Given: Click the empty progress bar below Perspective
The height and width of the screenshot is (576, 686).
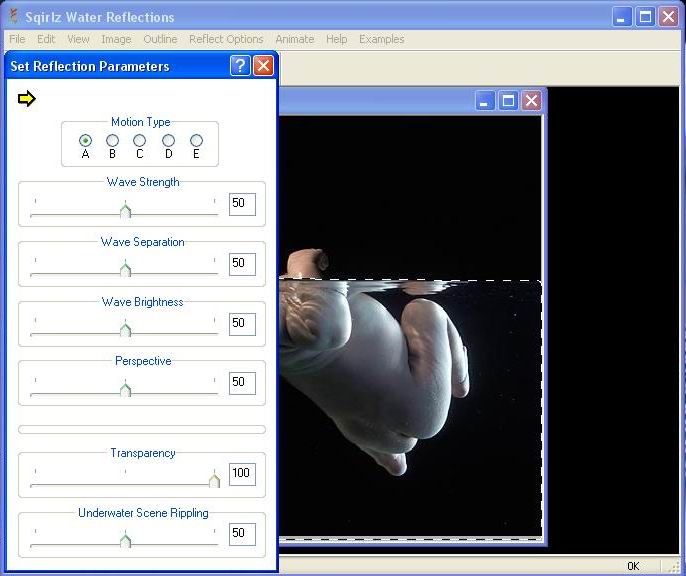Looking at the screenshot, I should pos(142,429).
